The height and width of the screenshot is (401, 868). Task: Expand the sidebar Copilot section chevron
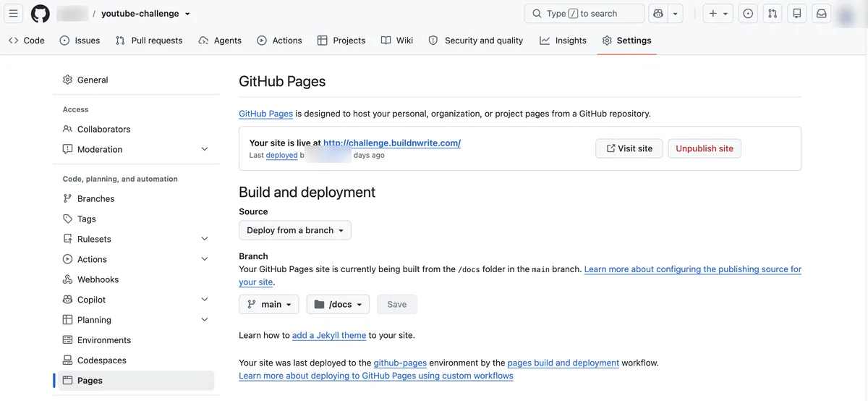point(205,300)
